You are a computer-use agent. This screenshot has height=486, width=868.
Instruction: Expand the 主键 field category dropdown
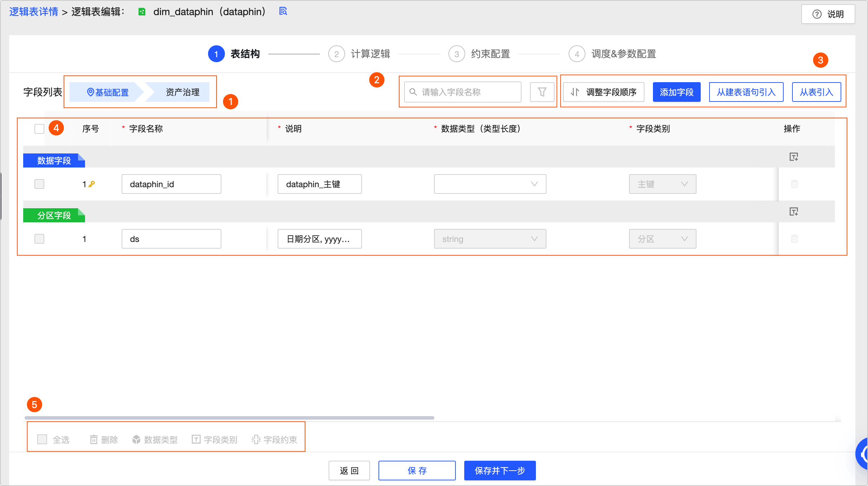(x=662, y=184)
